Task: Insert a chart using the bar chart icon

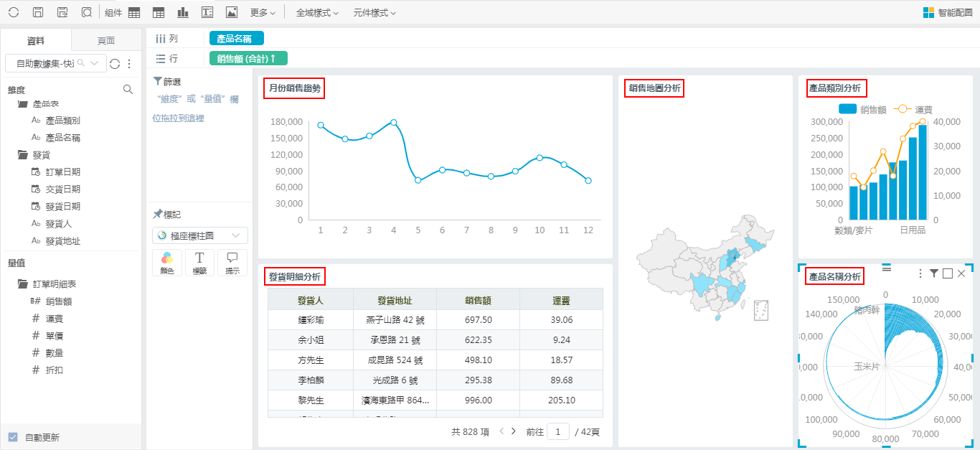Action: (x=183, y=12)
